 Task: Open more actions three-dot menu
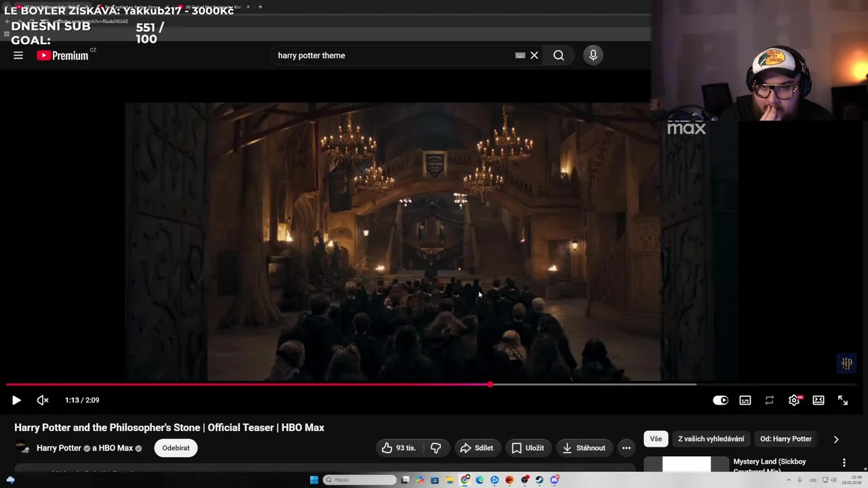(627, 448)
